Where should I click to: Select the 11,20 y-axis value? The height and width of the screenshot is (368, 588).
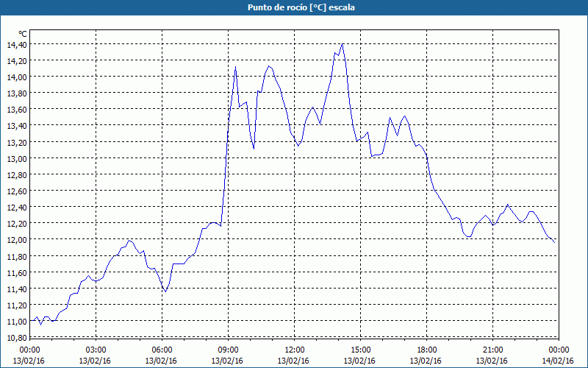(x=17, y=305)
